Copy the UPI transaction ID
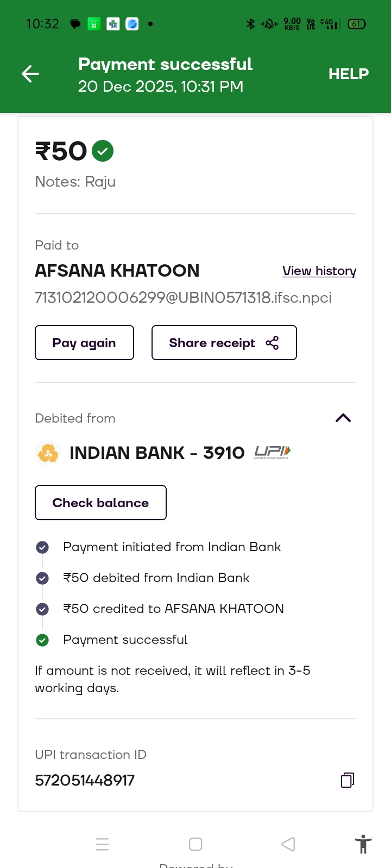Image resolution: width=391 pixels, height=868 pixels. coord(348,780)
